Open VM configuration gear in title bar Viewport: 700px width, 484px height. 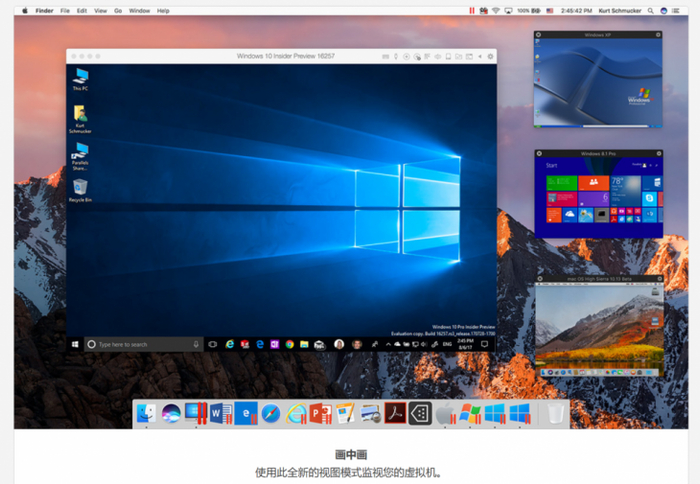point(490,56)
